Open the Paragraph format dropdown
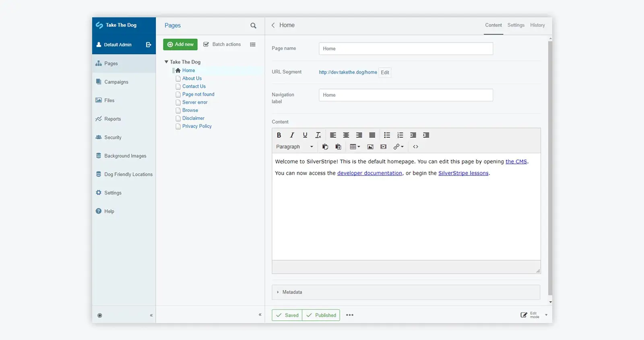 pyautogui.click(x=295, y=147)
